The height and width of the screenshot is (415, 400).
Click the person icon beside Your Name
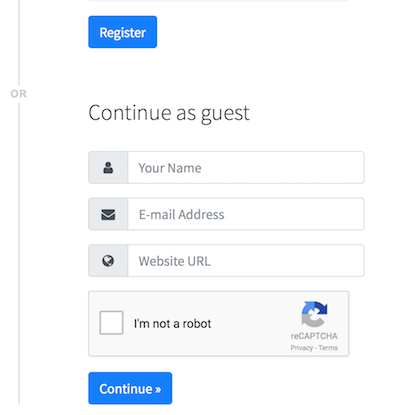pos(108,168)
